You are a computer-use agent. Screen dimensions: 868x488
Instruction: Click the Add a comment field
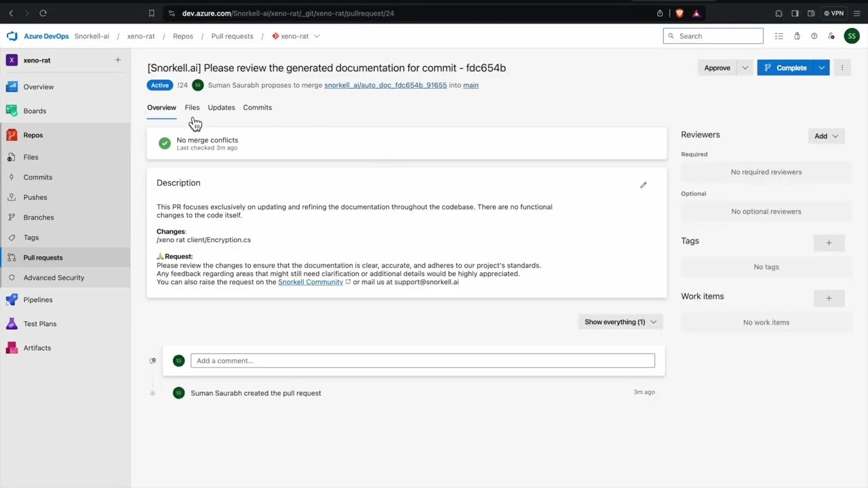click(422, 361)
